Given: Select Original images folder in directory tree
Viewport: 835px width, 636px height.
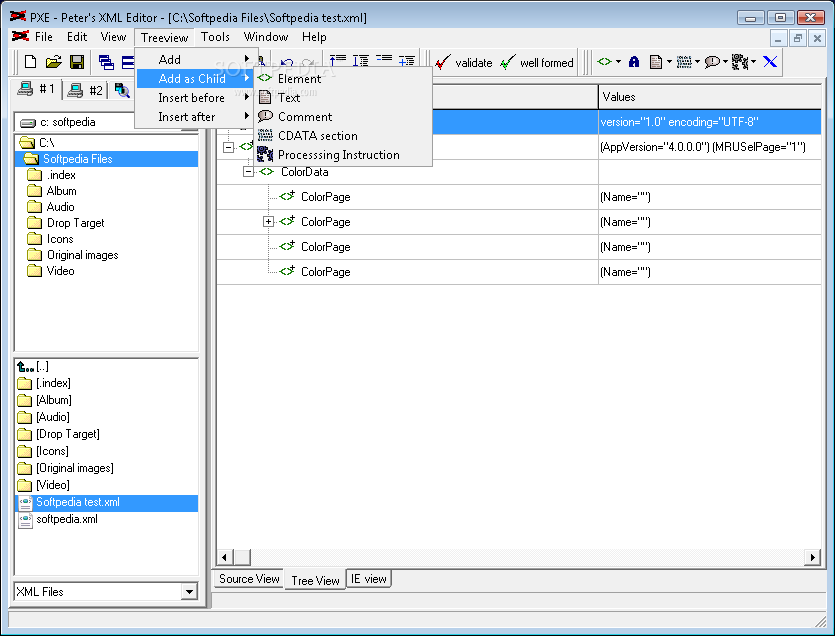Looking at the screenshot, I should coord(73,255).
